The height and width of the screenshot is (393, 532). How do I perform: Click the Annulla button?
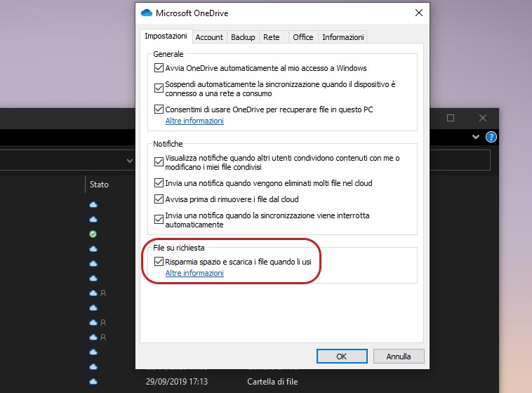399,357
